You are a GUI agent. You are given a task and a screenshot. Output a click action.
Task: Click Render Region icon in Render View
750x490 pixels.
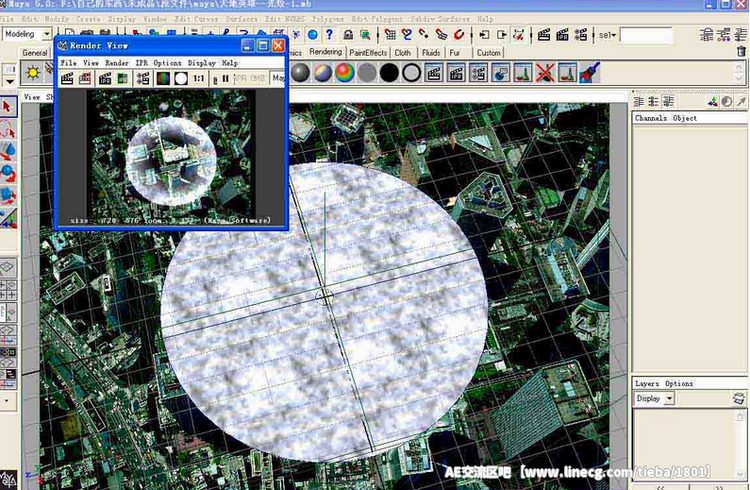85,78
